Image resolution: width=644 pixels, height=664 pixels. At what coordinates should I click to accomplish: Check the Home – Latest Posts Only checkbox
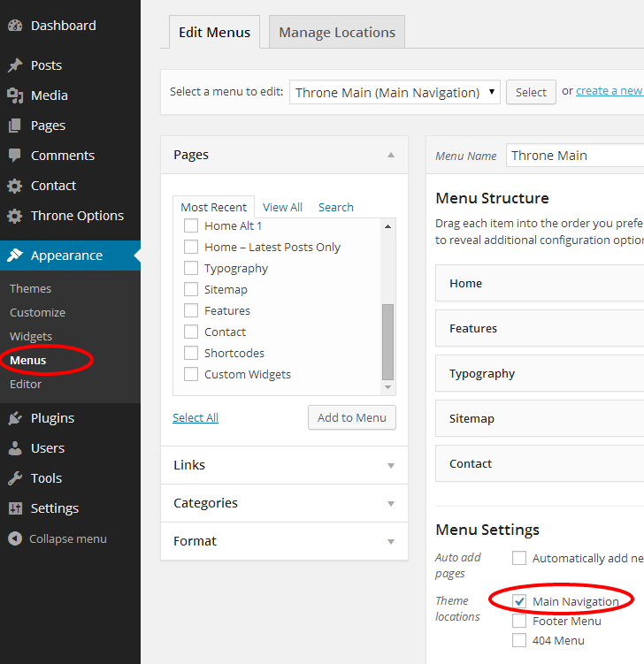pos(191,247)
